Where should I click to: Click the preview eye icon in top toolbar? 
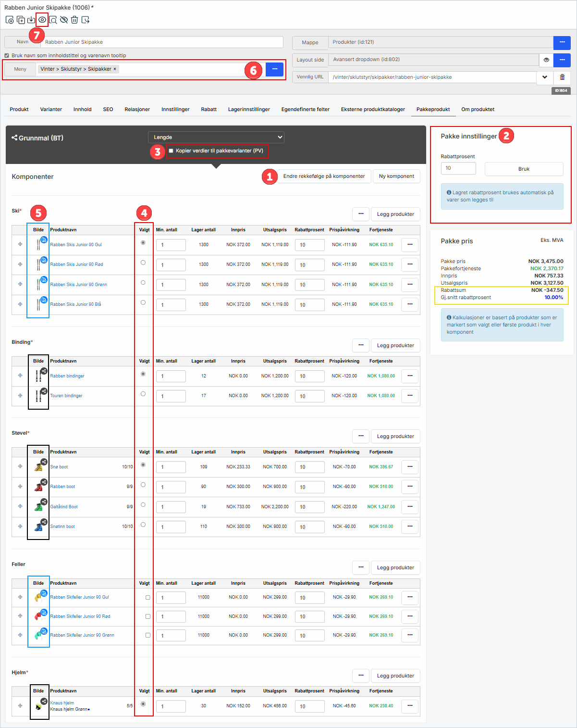[42, 20]
